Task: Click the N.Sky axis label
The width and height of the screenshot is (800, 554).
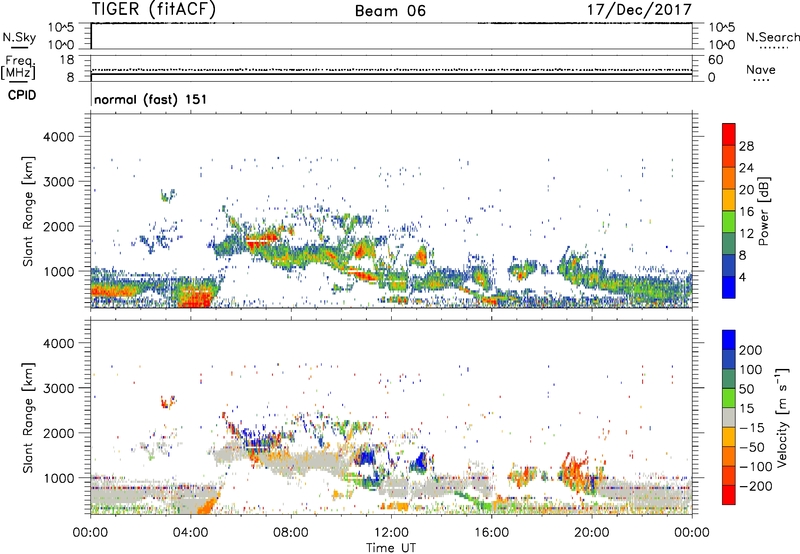Action: pos(19,37)
